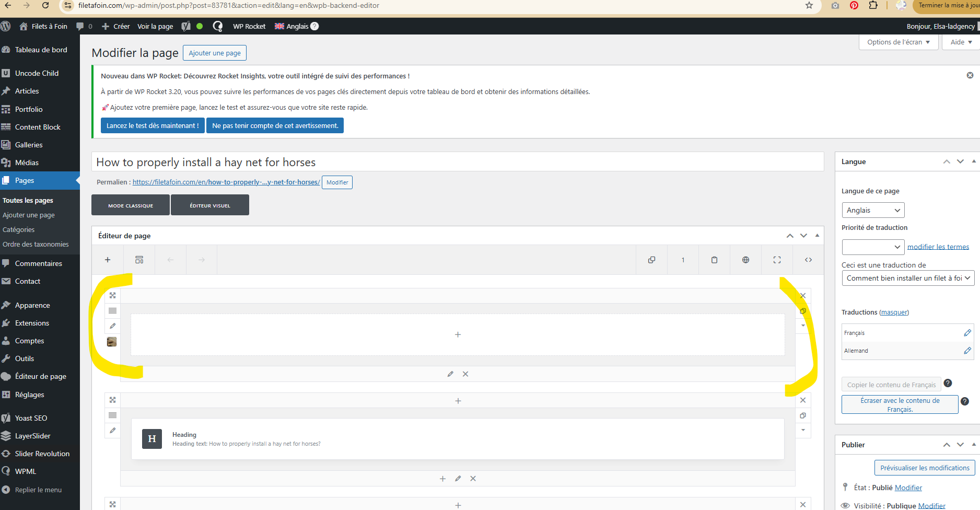Edit the Français translation pencil icon
Viewport: 980px width, 510px height.
tap(967, 333)
